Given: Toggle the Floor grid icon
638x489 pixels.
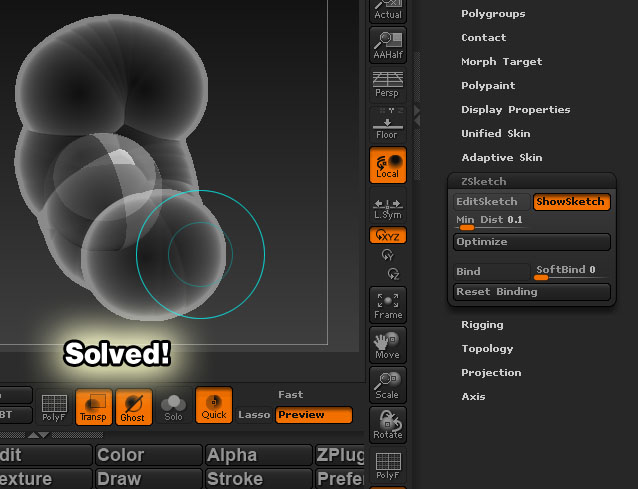Looking at the screenshot, I should pos(387,124).
